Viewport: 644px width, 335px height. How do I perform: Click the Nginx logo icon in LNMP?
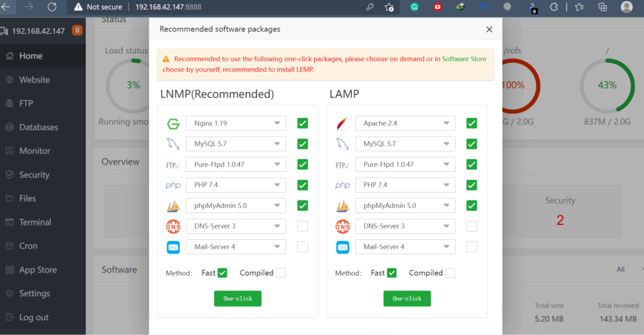pyautogui.click(x=174, y=123)
